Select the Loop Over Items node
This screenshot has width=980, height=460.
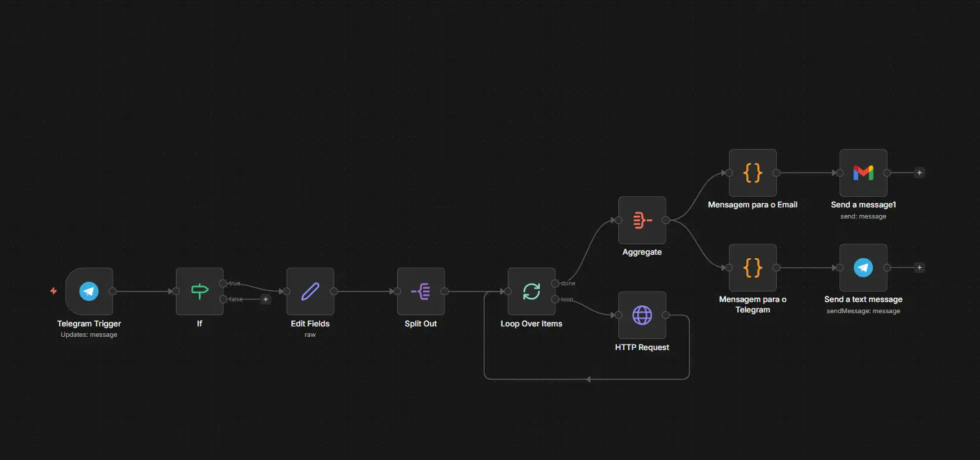point(531,292)
